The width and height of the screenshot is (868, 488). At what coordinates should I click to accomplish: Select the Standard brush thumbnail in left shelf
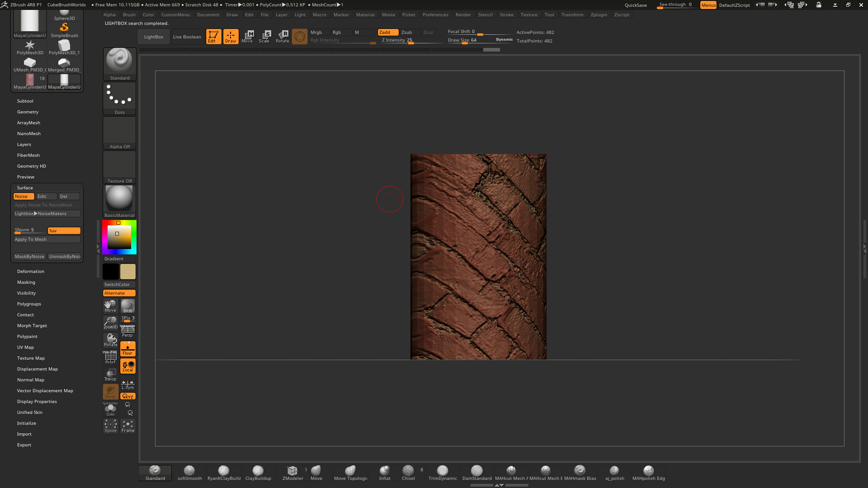[x=119, y=64]
